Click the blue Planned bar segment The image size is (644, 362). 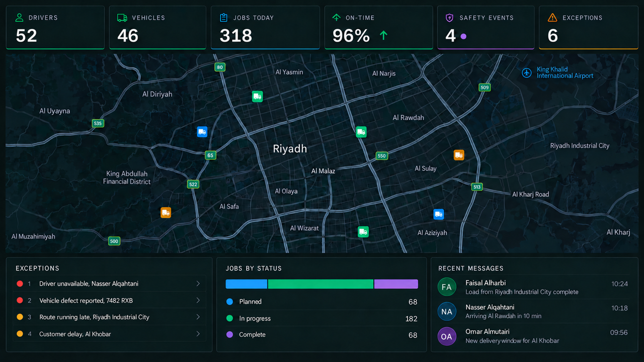click(x=246, y=284)
